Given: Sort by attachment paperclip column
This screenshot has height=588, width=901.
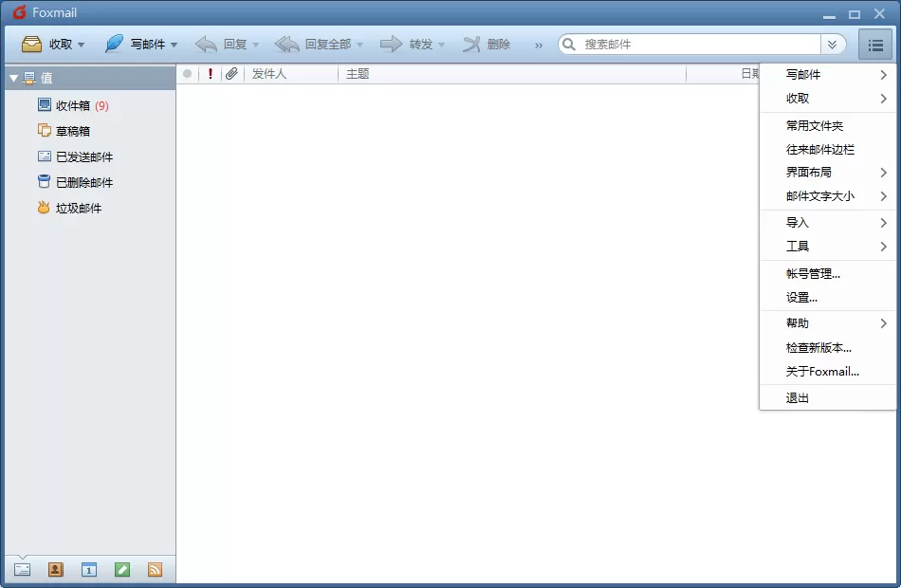Looking at the screenshot, I should (x=231, y=74).
